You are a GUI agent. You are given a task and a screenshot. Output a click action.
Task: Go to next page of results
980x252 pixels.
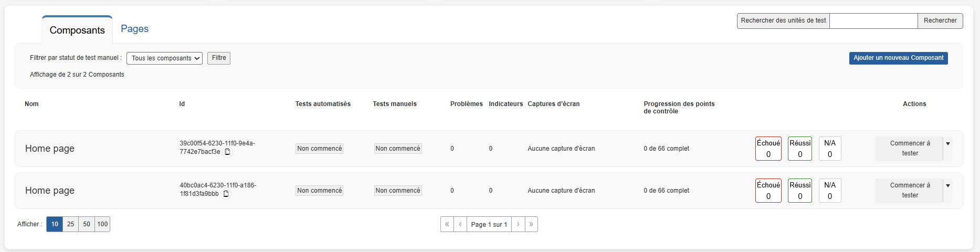click(518, 224)
